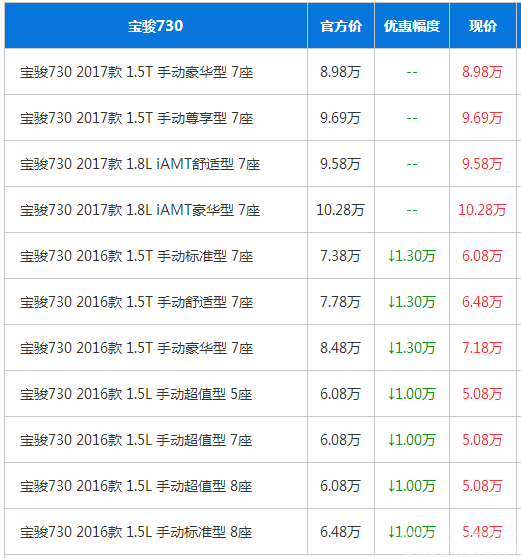
Task: Click the 宝骏730 table header
Action: (x=156, y=26)
